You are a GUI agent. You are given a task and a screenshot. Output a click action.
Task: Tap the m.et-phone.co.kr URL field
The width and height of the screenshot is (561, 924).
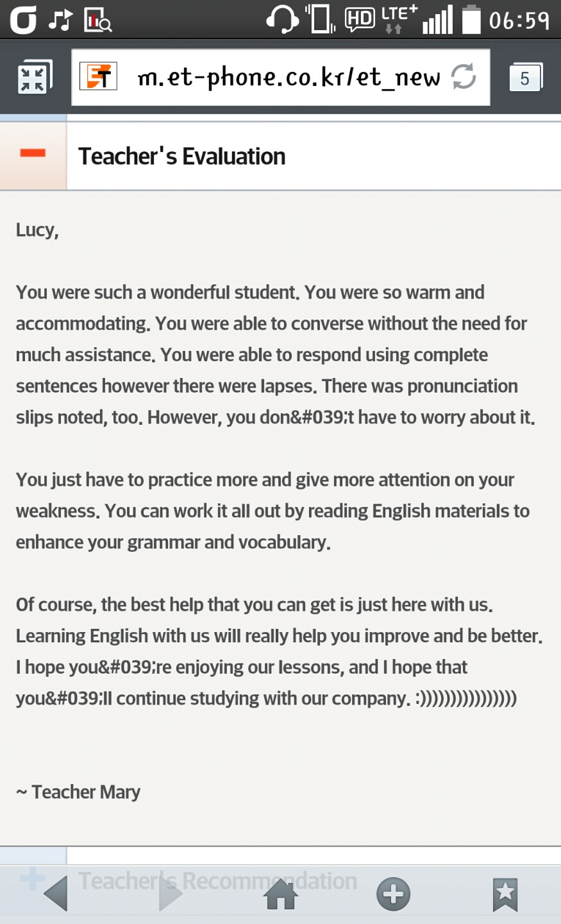point(281,77)
